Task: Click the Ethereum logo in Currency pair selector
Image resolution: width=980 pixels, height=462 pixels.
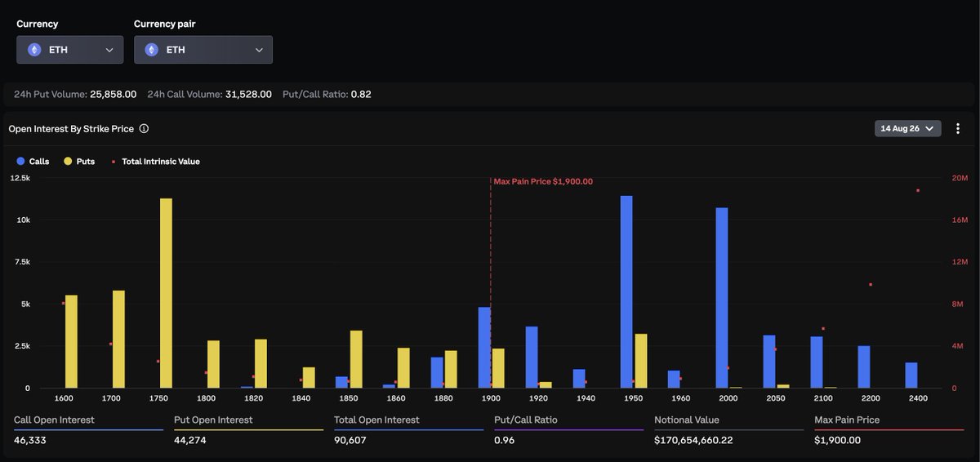Action: click(152, 50)
